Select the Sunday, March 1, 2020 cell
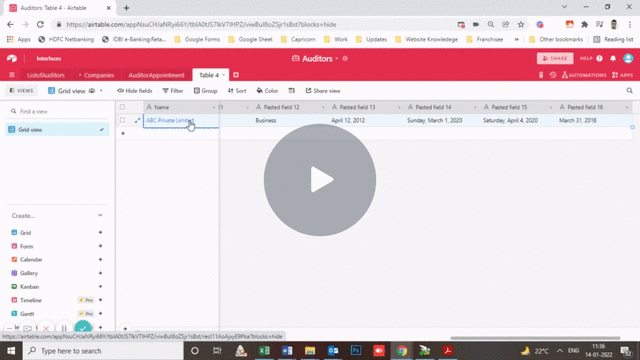The image size is (640, 360). coord(442,120)
